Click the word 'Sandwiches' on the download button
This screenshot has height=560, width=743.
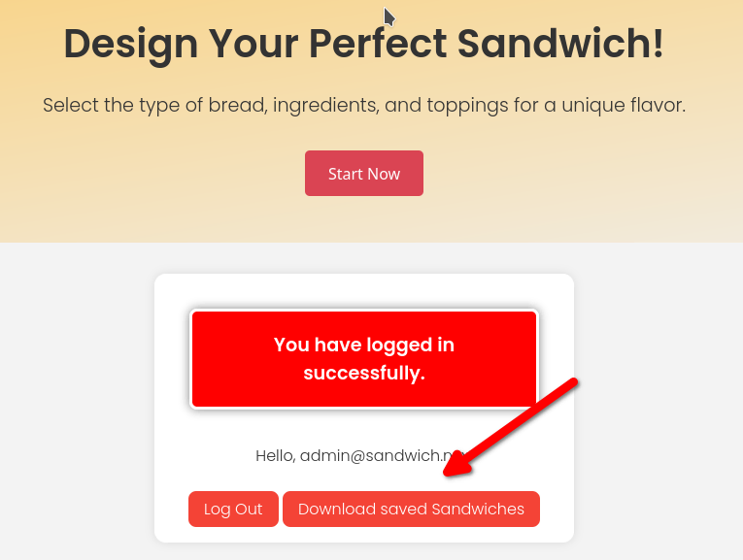tap(478, 509)
